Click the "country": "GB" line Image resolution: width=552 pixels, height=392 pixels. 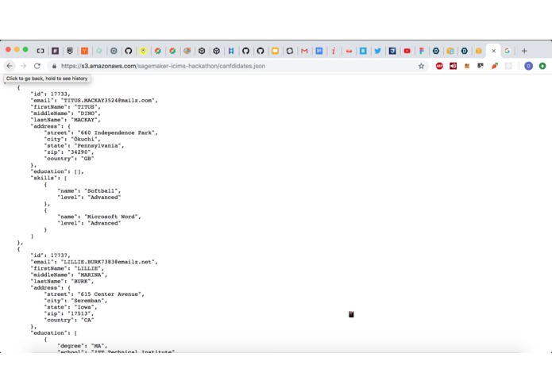coord(69,159)
